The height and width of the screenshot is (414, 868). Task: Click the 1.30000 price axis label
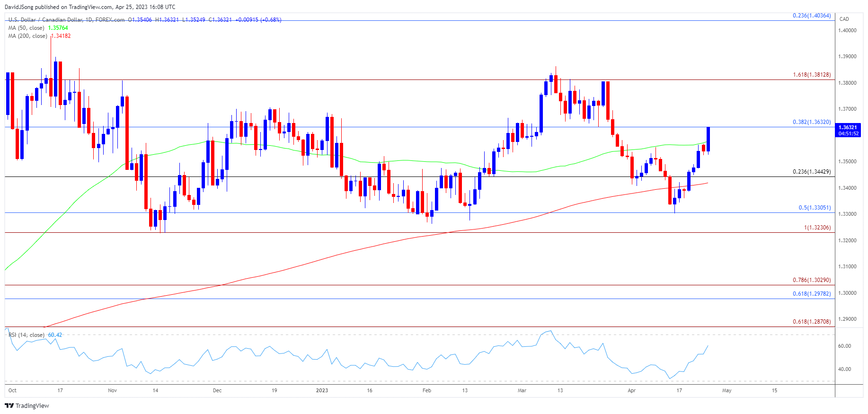coord(847,293)
